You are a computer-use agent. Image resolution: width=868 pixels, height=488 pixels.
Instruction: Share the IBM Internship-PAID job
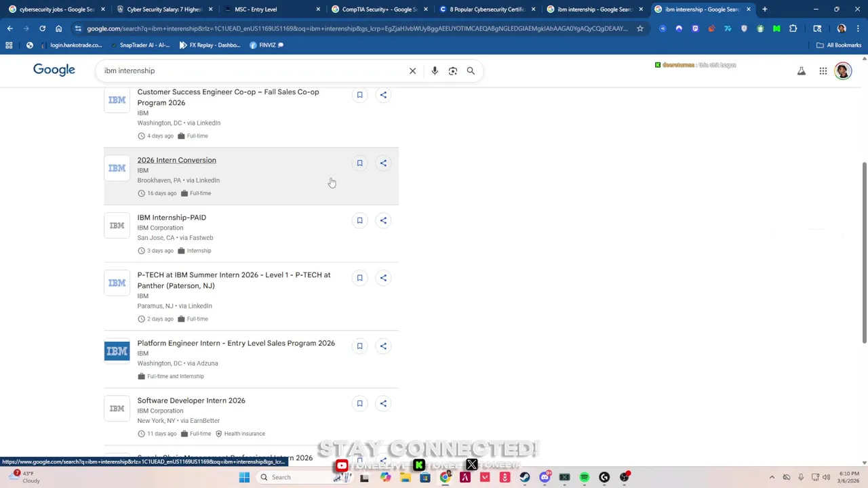tap(383, 220)
